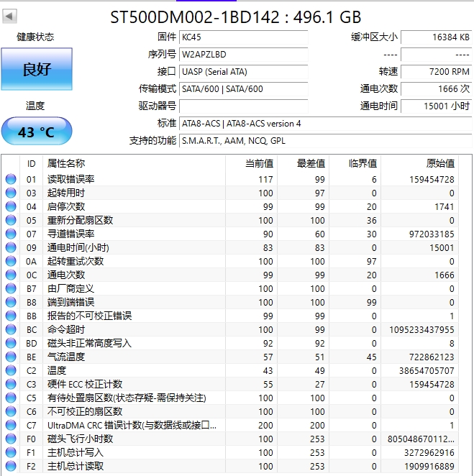Click status circle for BD 磁头非正常高度写入

click(x=11, y=343)
